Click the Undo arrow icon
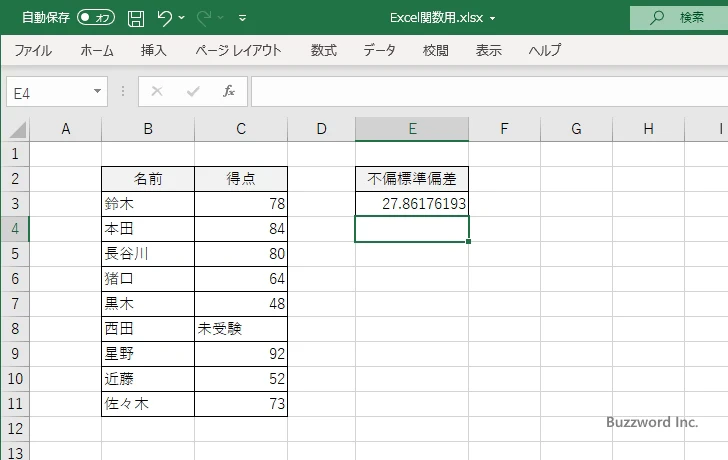Screen dimensions: 728x460 coord(165,18)
